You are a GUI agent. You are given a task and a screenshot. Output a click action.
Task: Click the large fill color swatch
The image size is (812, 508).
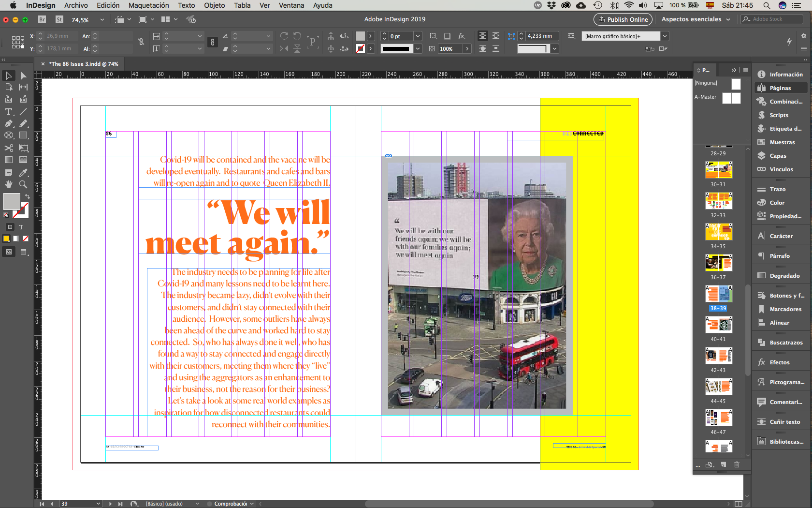(x=12, y=201)
